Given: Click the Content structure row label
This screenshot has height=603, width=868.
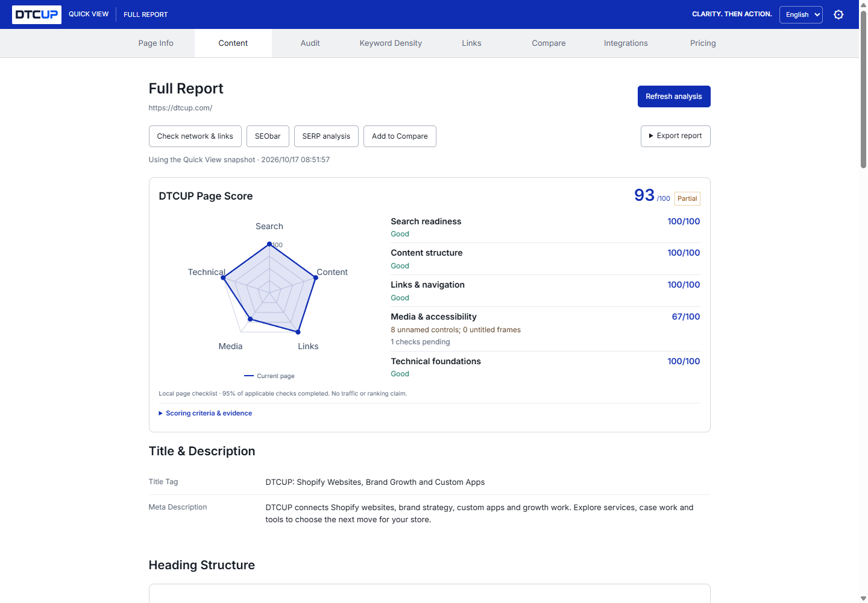Looking at the screenshot, I should (x=427, y=253).
